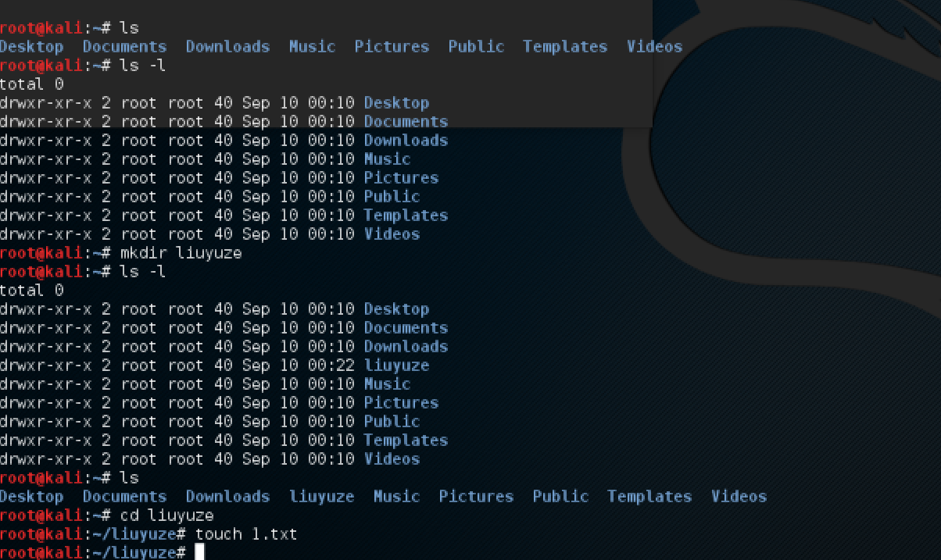Select Public in the ls row lacking liuyuze
The height and width of the screenshot is (560, 941).
pos(476,47)
